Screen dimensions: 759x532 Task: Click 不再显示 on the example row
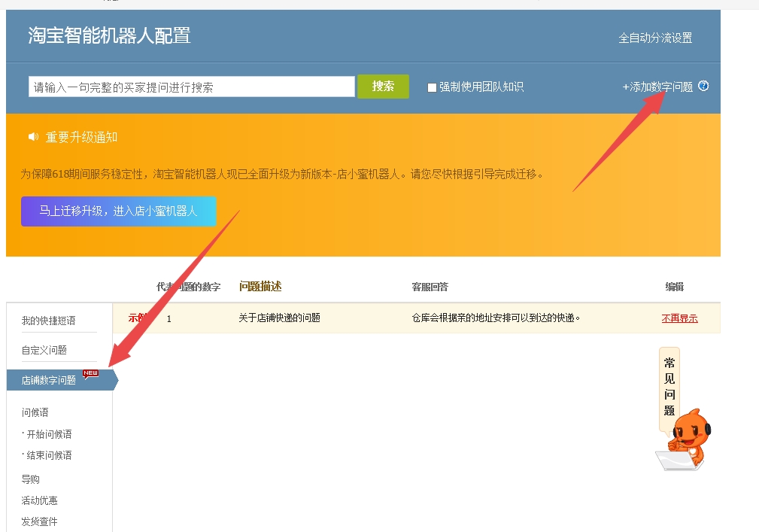pos(679,318)
